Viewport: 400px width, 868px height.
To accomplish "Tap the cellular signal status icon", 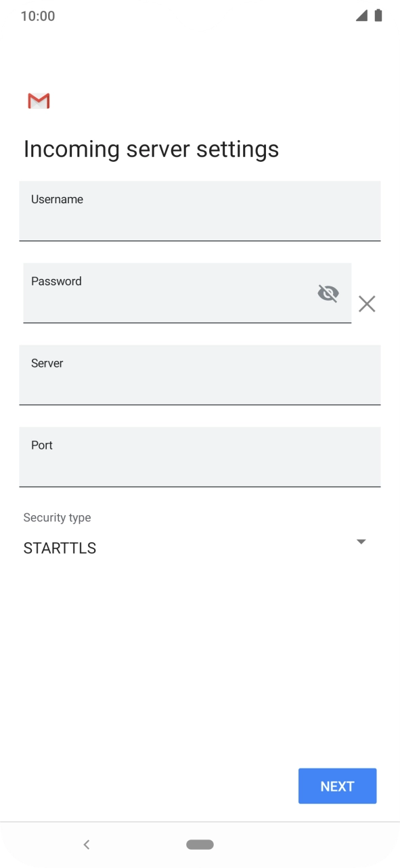I will (x=362, y=16).
